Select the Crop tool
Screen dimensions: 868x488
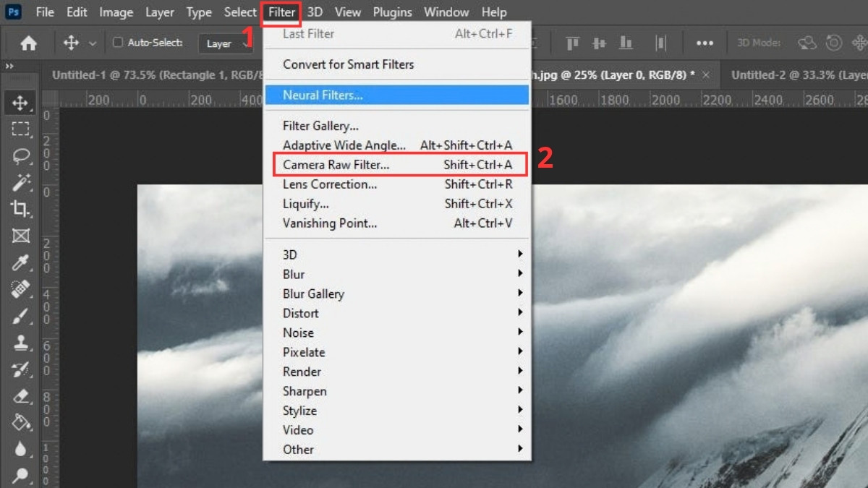click(20, 209)
